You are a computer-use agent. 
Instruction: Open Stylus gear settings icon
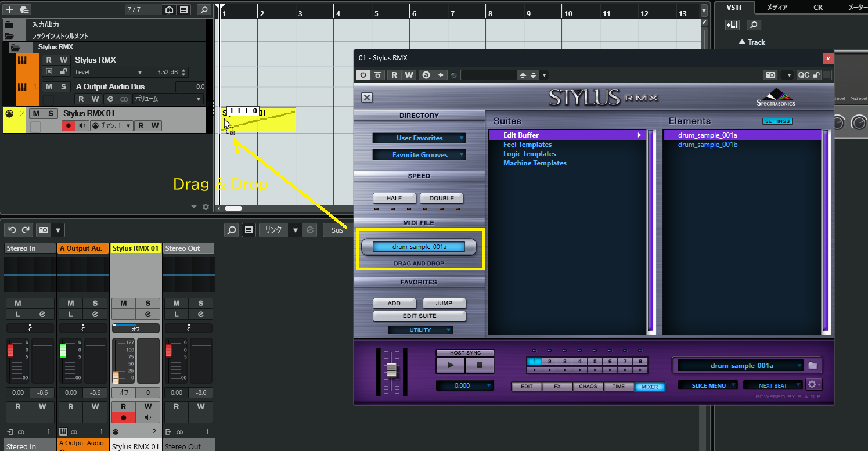click(x=813, y=384)
